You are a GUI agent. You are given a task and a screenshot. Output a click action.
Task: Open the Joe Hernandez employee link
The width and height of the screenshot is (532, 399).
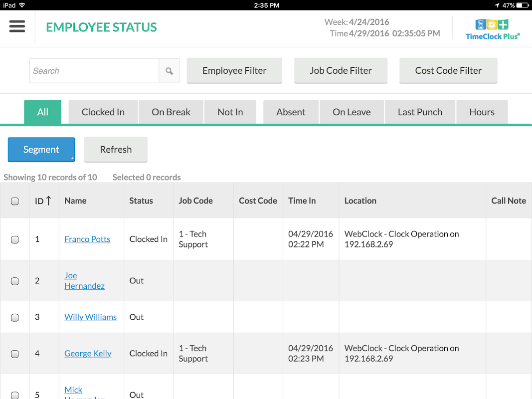[84, 281]
